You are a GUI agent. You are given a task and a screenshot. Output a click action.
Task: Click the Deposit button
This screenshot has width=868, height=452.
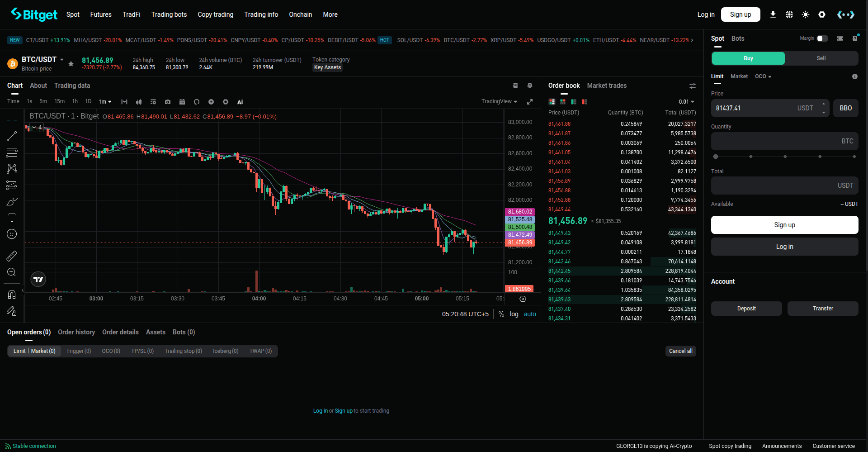coord(746,309)
